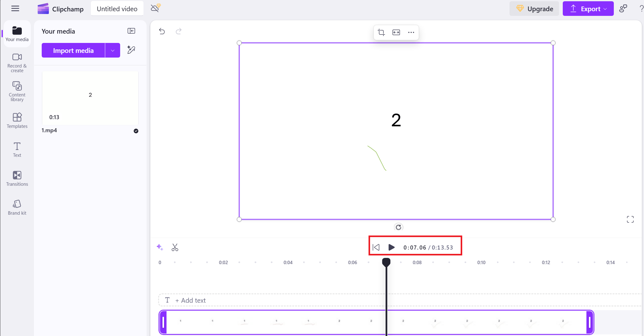The width and height of the screenshot is (644, 336).
Task: Open the Transitions panel
Action: [x=17, y=178]
